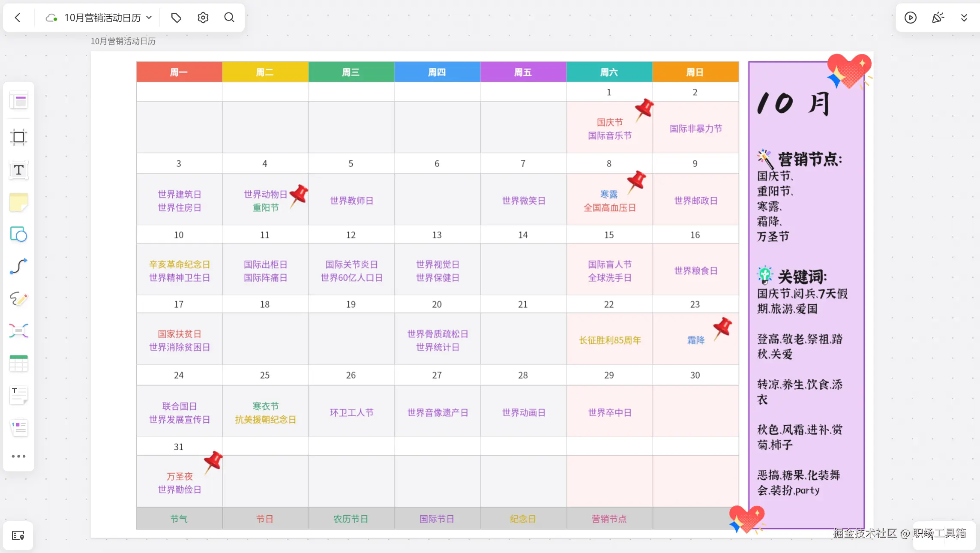Expand the top-right double chevron menu

pyautogui.click(x=964, y=18)
